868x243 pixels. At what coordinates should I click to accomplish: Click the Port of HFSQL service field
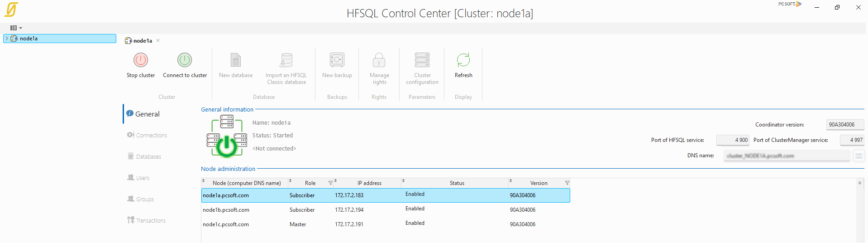click(733, 140)
